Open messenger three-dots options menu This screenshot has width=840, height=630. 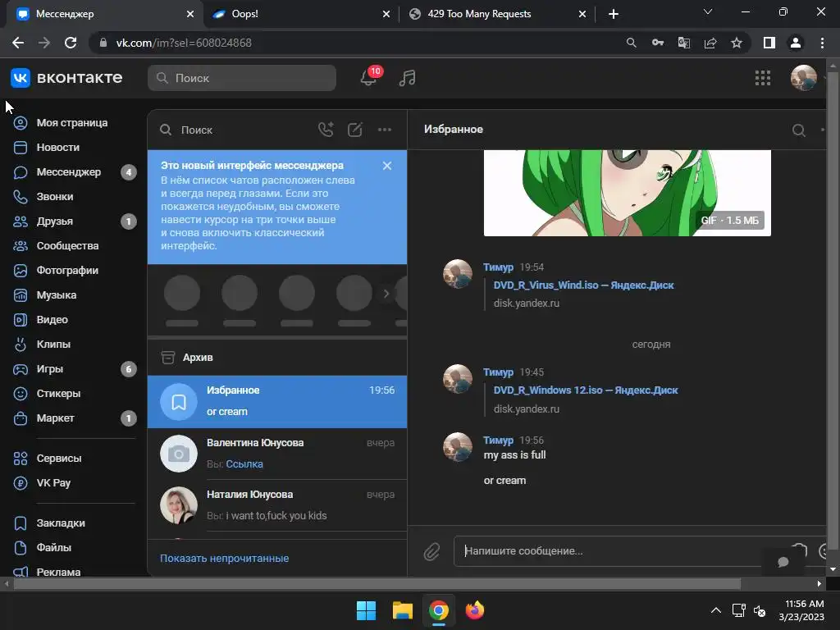385,130
